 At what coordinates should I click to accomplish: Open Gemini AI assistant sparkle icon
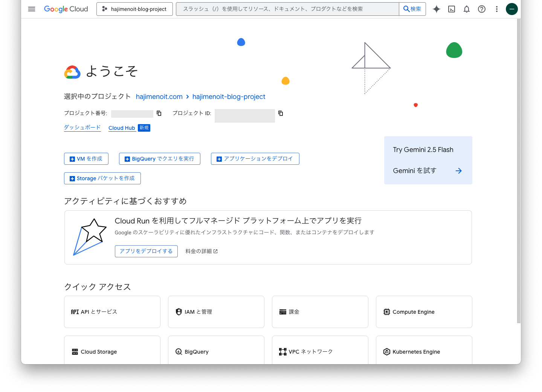437,9
